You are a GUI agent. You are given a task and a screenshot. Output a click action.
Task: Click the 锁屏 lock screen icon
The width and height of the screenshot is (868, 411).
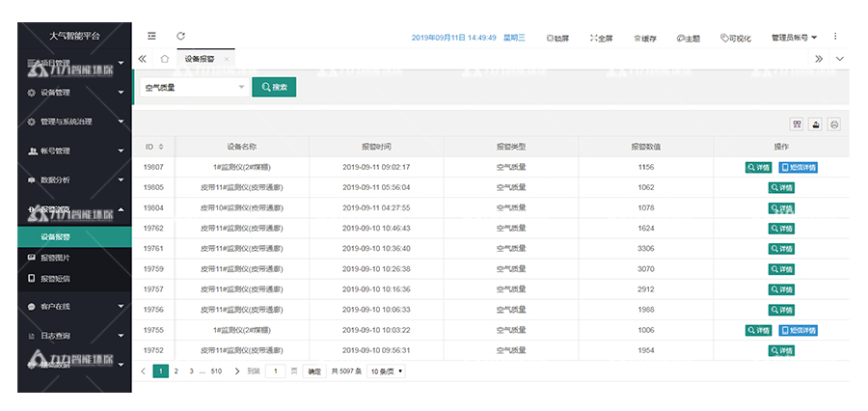(557, 38)
